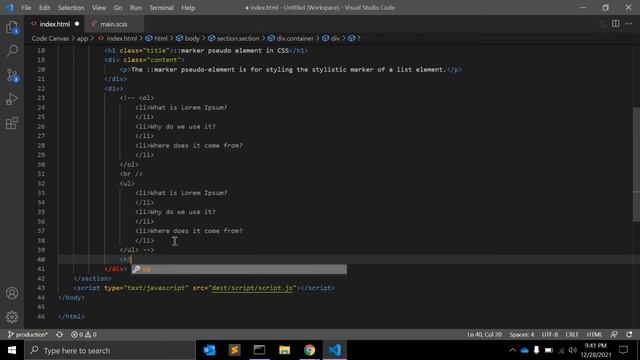This screenshot has width=640, height=360.
Task: Click line number 43 in the gutter
Action: pos(41,288)
